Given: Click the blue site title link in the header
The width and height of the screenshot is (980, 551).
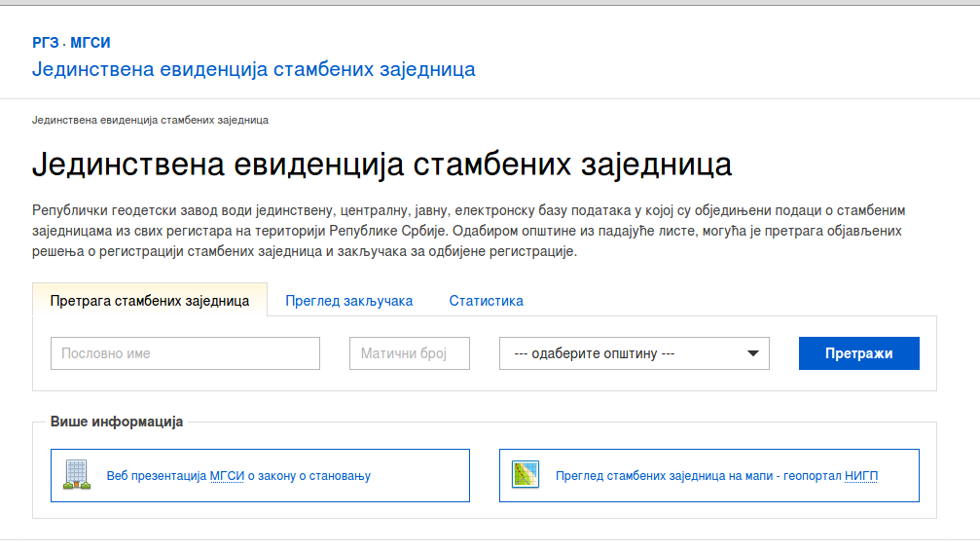Looking at the screenshot, I should 253,69.
